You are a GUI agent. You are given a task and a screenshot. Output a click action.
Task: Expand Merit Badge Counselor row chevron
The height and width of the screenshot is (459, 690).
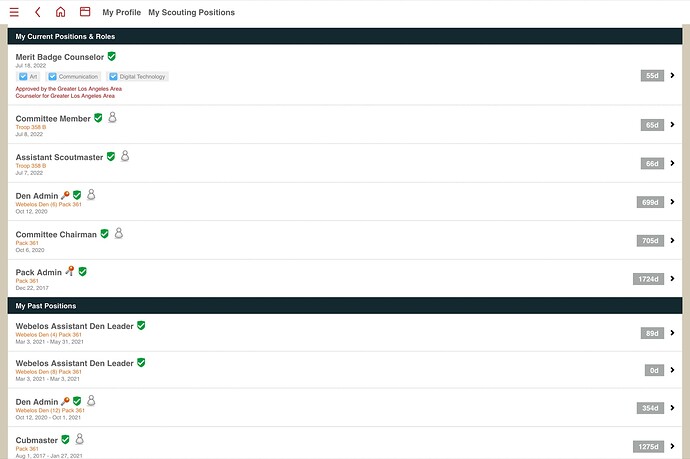[x=672, y=75]
